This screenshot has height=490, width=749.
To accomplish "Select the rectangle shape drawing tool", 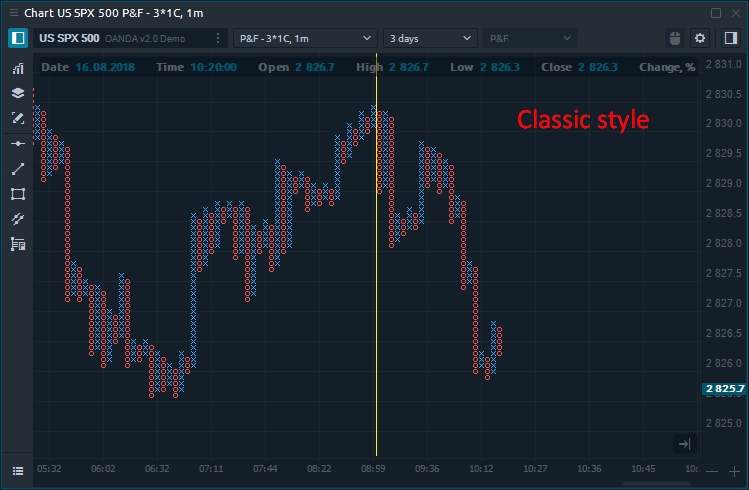I will coord(18,194).
